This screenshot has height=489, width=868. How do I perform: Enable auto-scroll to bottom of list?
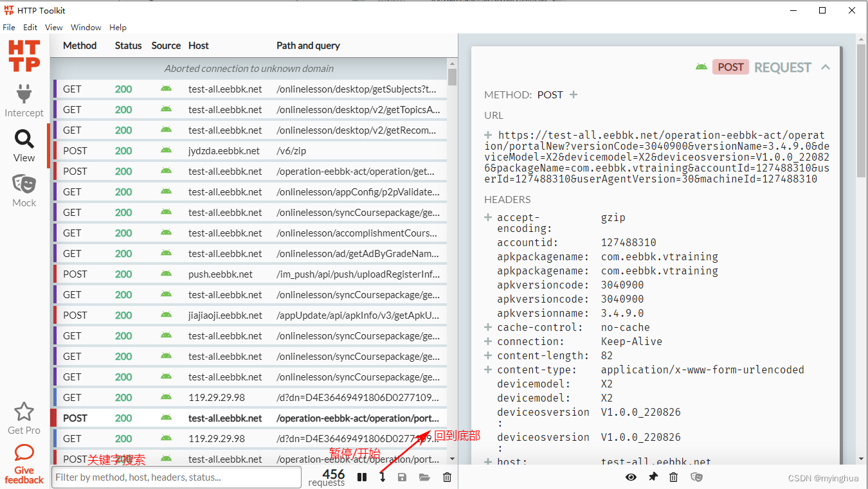coord(382,477)
